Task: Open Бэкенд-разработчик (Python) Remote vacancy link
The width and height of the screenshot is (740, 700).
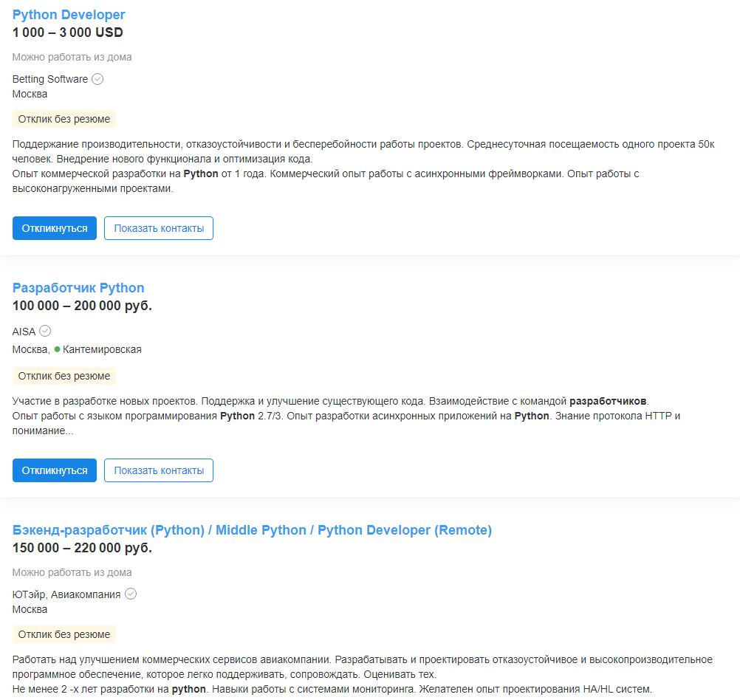Action: (x=252, y=530)
